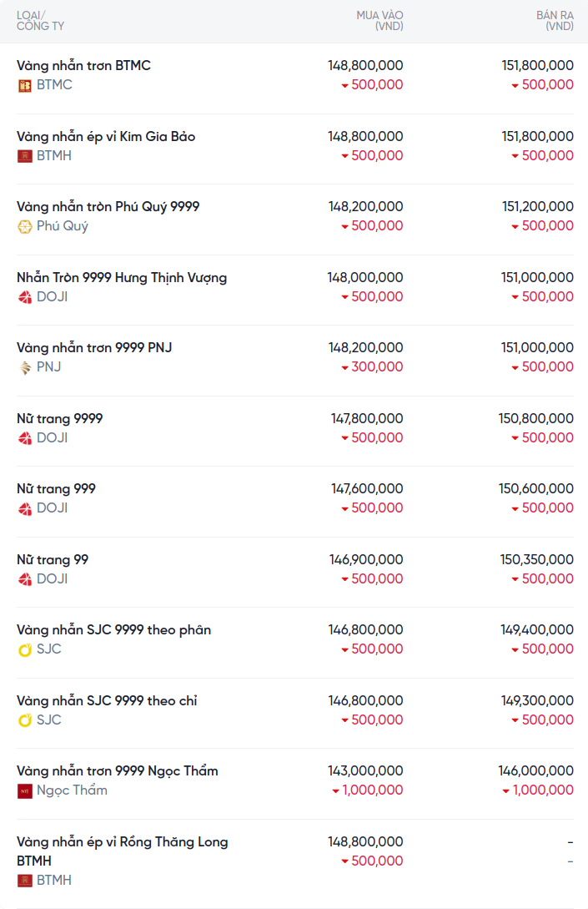Image resolution: width=588 pixels, height=909 pixels.
Task: Click the MUA VÀO column header
Action: (379, 21)
